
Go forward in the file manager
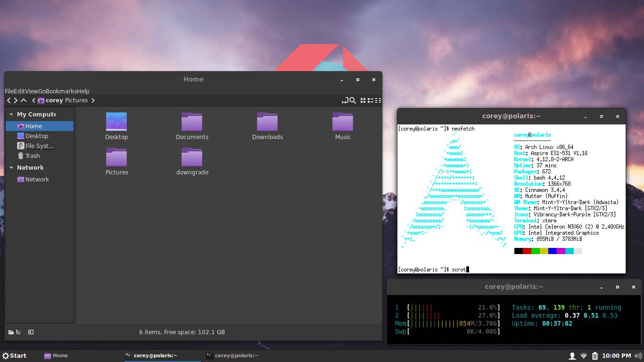(x=16, y=100)
